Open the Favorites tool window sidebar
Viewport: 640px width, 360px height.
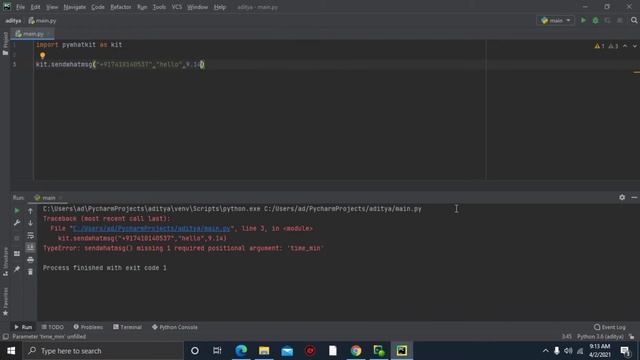[5, 302]
